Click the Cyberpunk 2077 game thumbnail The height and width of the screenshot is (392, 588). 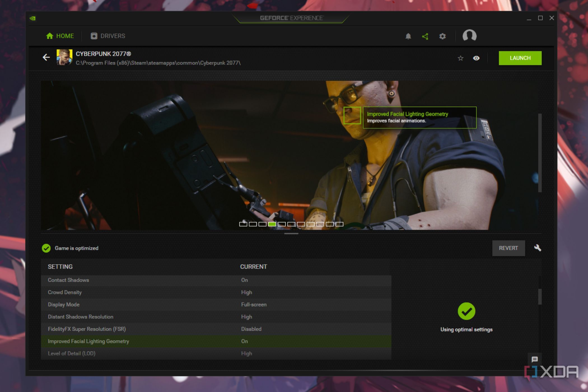coord(64,57)
